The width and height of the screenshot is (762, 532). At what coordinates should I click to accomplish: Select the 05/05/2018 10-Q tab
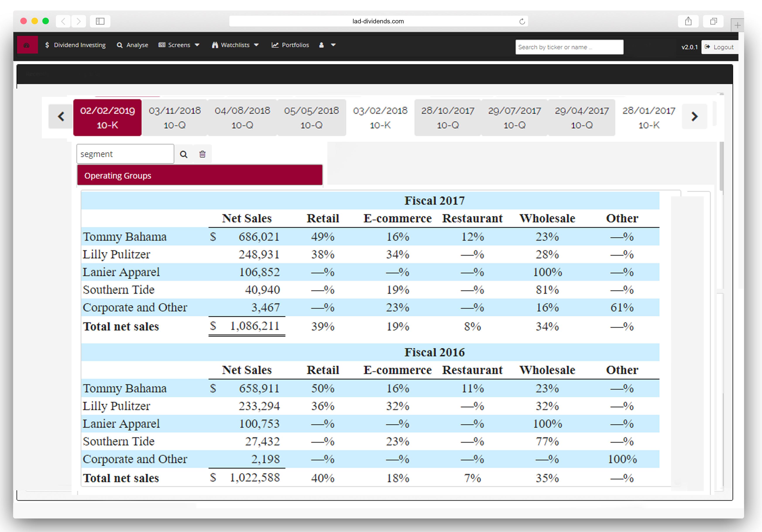(311, 118)
